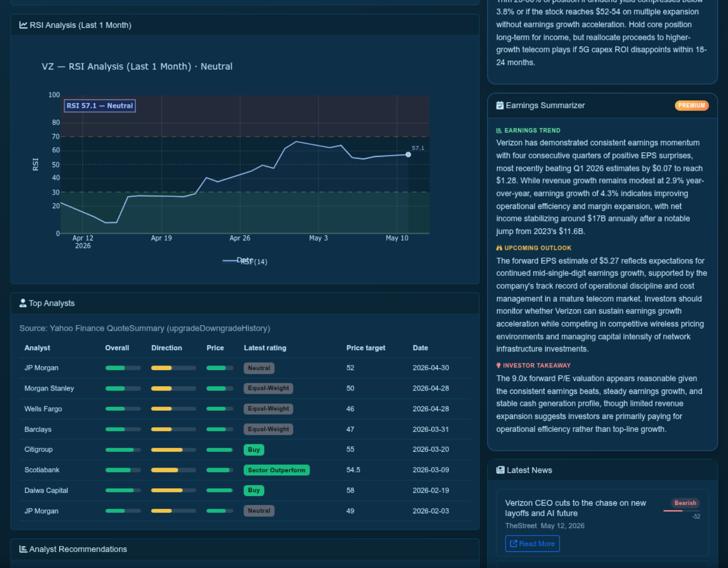Toggle the RSI (14) legend entry
Image resolution: width=728 pixels, height=568 pixels.
(x=245, y=262)
